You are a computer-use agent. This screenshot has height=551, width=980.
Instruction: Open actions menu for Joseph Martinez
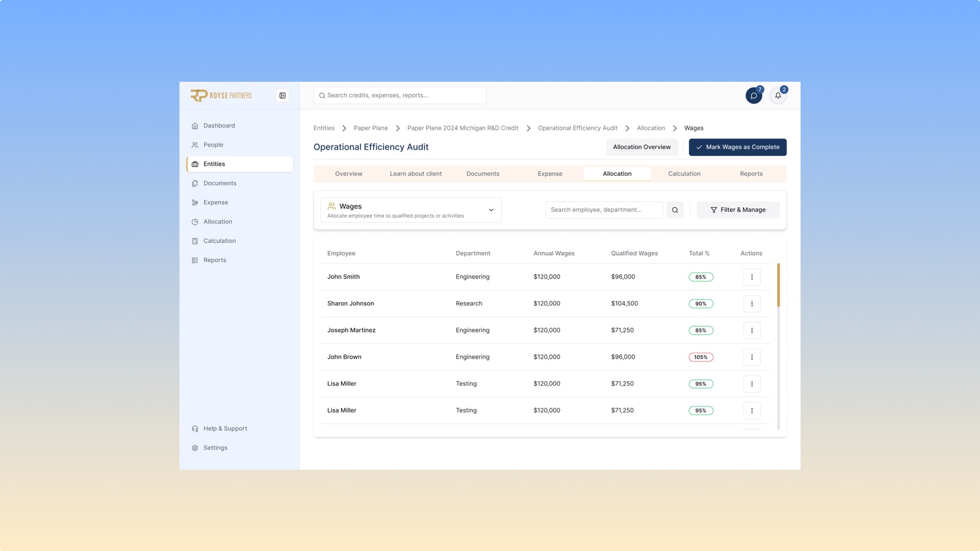click(752, 331)
